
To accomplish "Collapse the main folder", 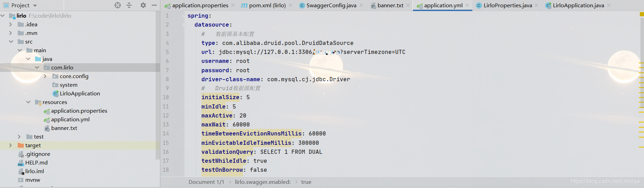I will click(x=19, y=50).
